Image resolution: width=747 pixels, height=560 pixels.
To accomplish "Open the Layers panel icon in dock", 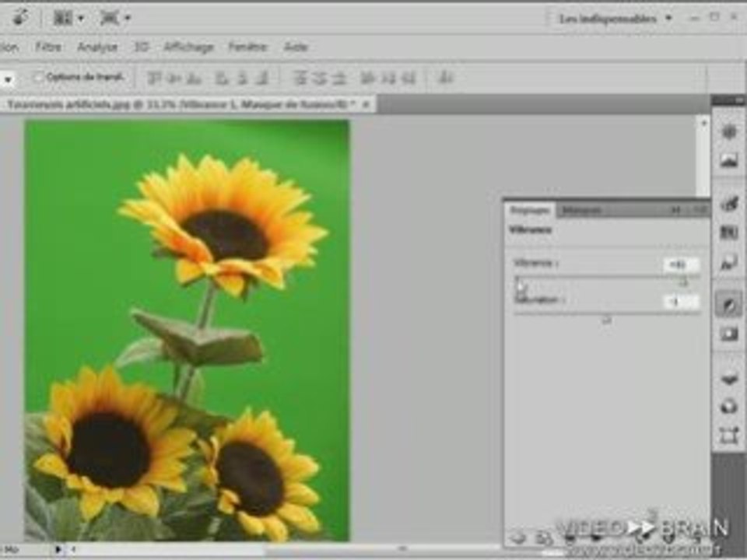I will (x=729, y=379).
